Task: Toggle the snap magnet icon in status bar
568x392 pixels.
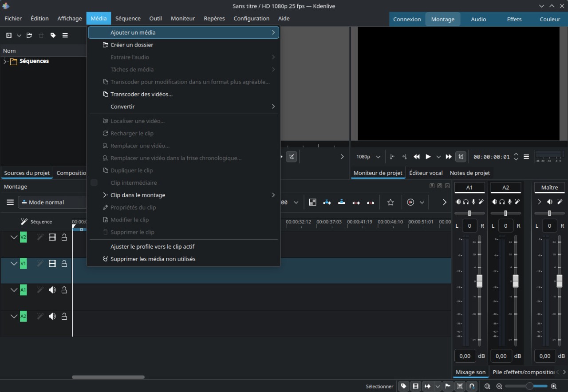Action: click(x=472, y=386)
